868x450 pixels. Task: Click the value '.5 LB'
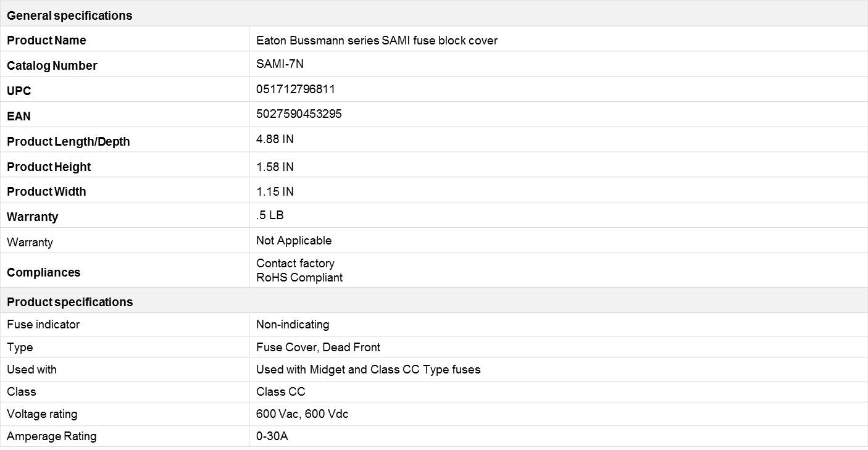[270, 215]
